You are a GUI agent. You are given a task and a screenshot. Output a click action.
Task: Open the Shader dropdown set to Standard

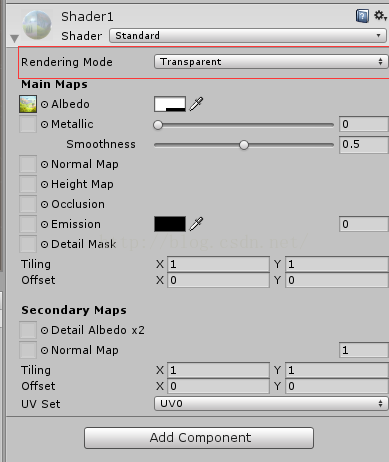tap(248, 35)
